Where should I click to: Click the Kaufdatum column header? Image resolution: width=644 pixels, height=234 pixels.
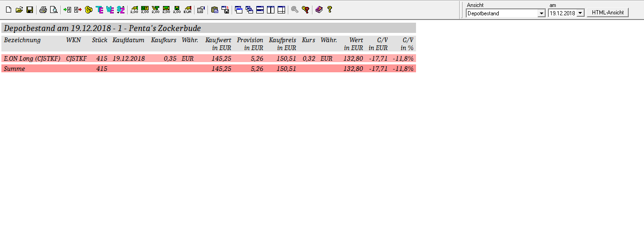(x=129, y=40)
